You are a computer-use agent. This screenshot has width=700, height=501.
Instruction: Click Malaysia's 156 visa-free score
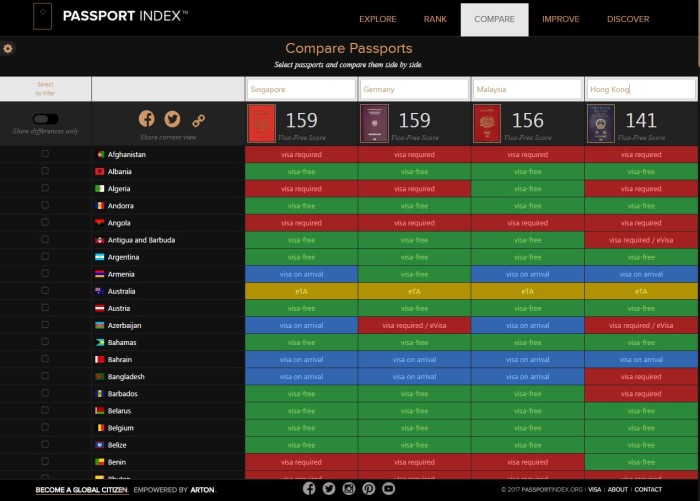pyautogui.click(x=528, y=120)
